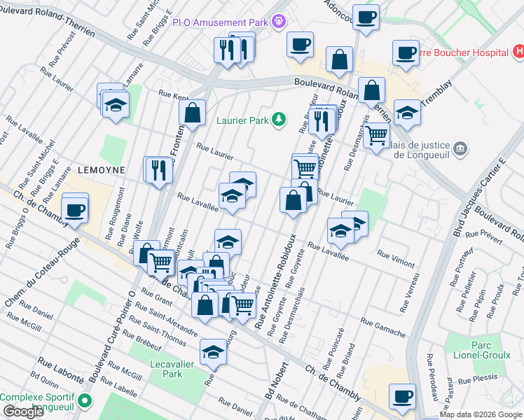The image size is (524, 420).
Task: Click the Boulevard Curé-Poirier O label
Action: (x=112, y=337)
